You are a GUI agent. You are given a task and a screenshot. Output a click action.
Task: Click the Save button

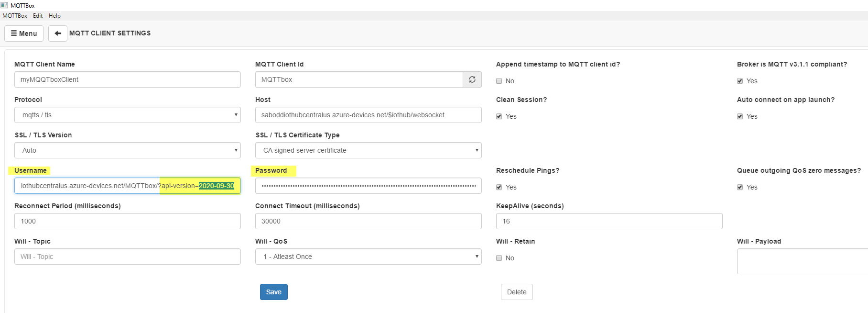tap(274, 292)
